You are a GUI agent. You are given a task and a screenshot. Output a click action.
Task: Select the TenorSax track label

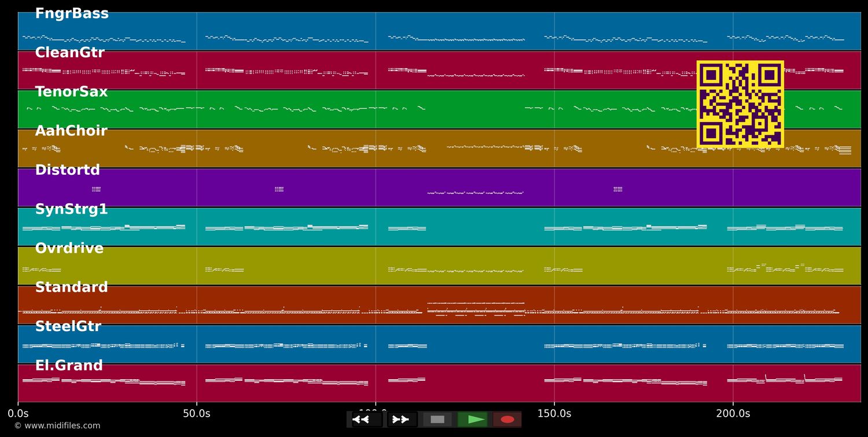click(x=71, y=92)
